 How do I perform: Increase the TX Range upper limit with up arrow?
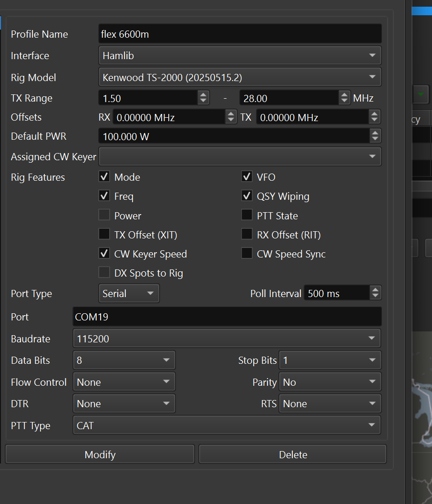344,94
